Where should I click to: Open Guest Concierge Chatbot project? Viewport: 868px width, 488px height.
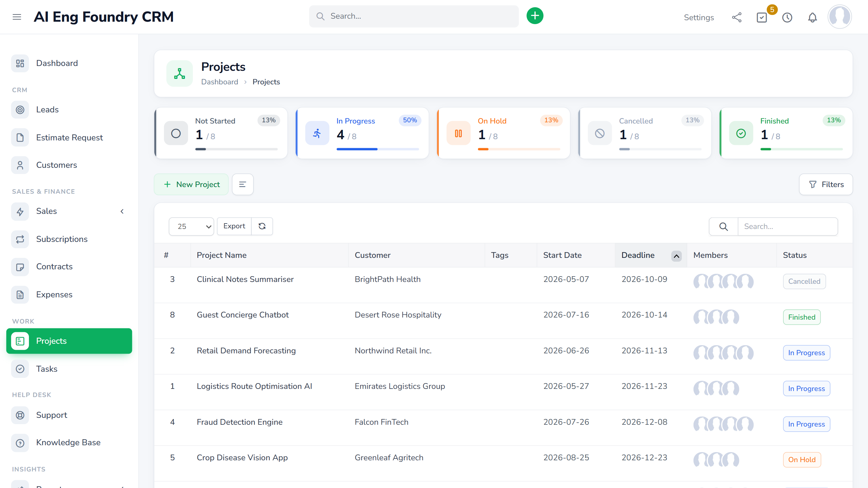[243, 314]
